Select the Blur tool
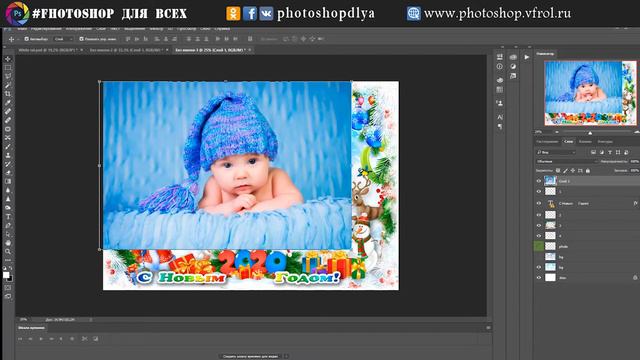This screenshot has height=360, width=640. tap(8, 190)
